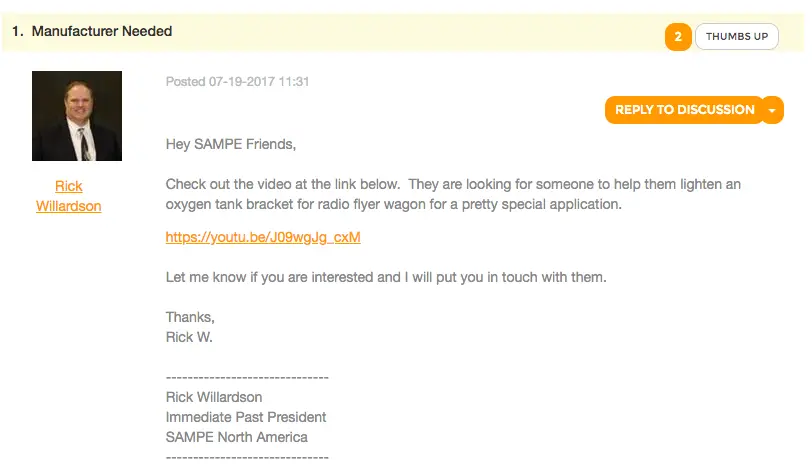Image resolution: width=812 pixels, height=467 pixels.
Task: Expand the dropdown arrow beside Reply to Discussion
Action: click(772, 110)
